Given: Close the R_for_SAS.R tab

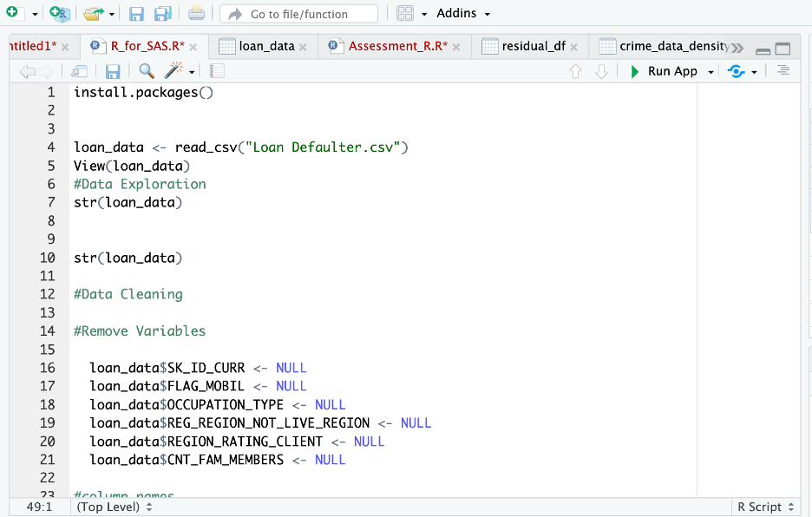Looking at the screenshot, I should tap(193, 47).
